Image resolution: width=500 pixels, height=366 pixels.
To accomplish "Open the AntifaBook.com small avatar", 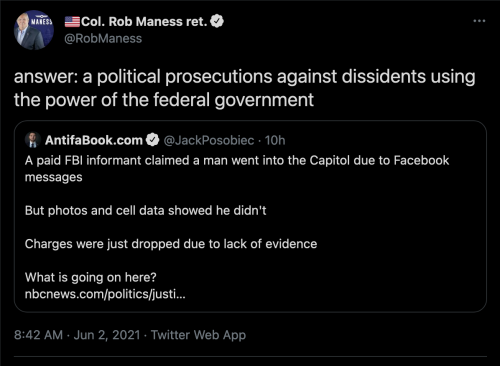I will [33, 140].
